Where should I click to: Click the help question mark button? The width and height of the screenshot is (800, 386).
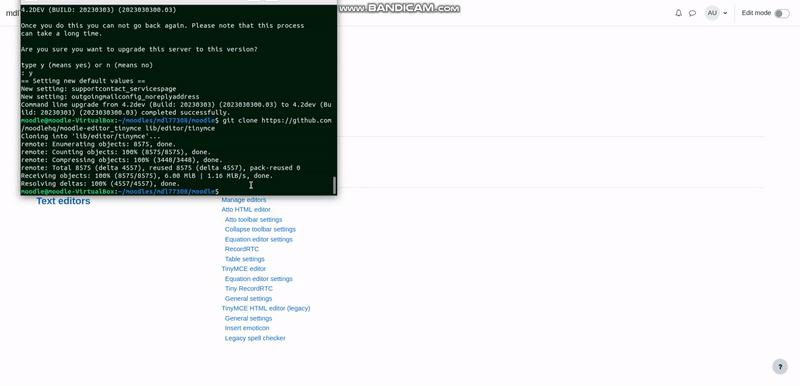(x=780, y=367)
